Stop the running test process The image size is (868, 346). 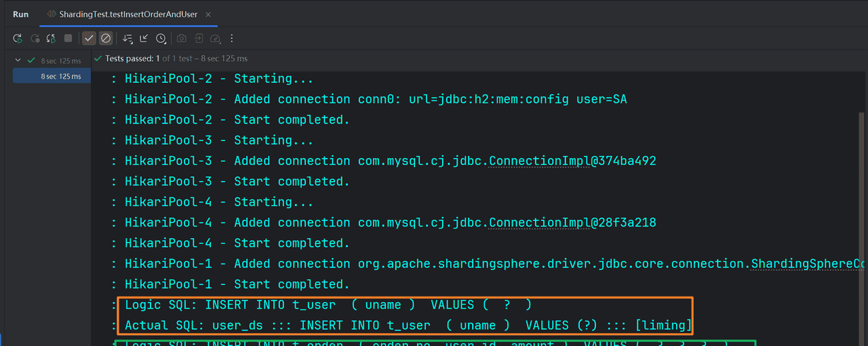68,39
